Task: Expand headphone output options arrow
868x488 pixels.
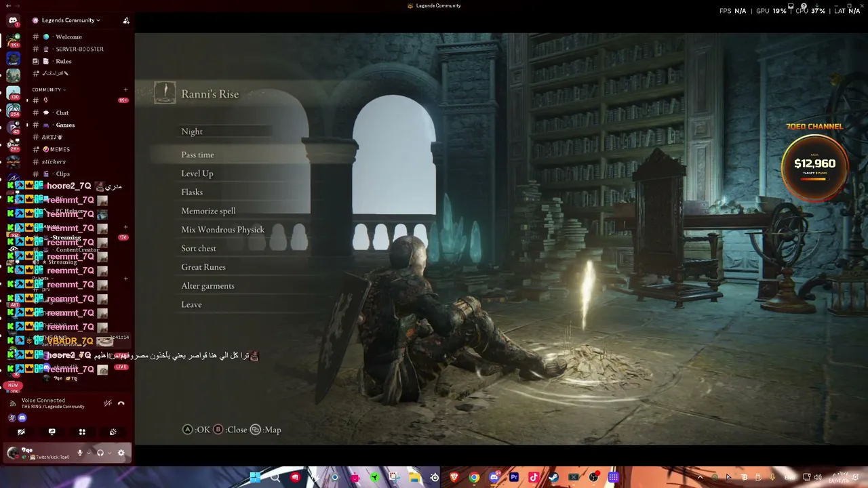Action: [x=108, y=453]
